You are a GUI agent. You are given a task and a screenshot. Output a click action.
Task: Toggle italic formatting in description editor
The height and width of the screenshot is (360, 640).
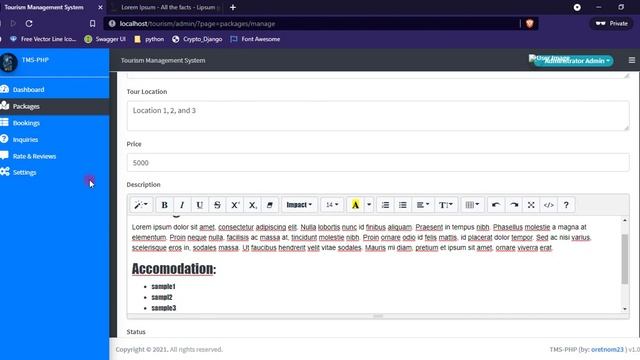[x=182, y=205]
